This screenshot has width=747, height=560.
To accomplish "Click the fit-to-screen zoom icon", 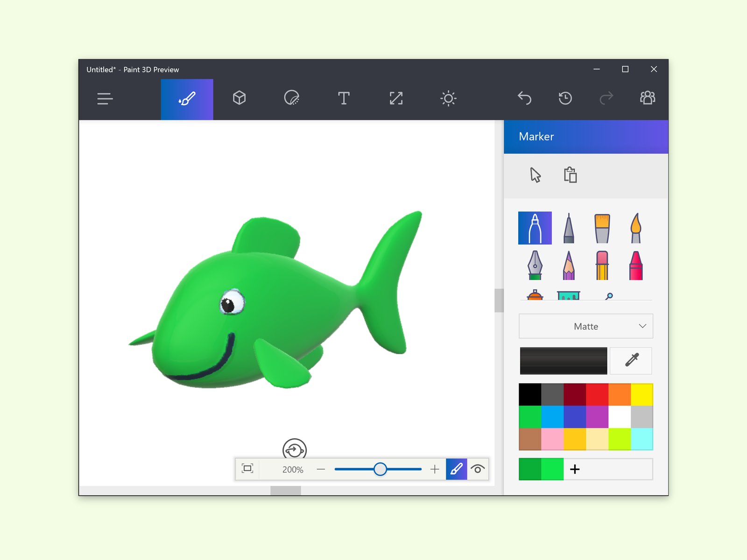I will point(247,469).
